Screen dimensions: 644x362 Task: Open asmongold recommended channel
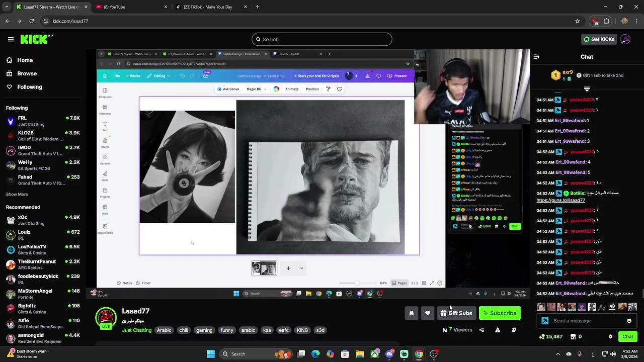point(43,338)
